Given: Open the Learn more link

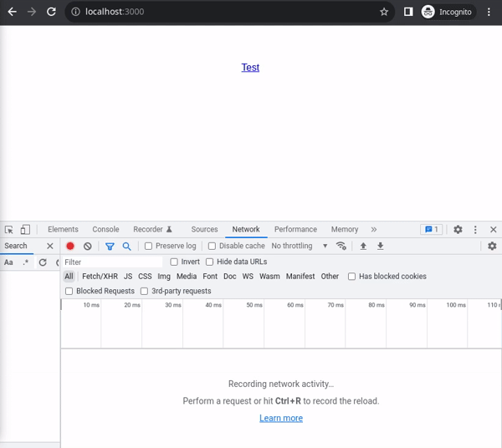Looking at the screenshot, I should point(281,419).
